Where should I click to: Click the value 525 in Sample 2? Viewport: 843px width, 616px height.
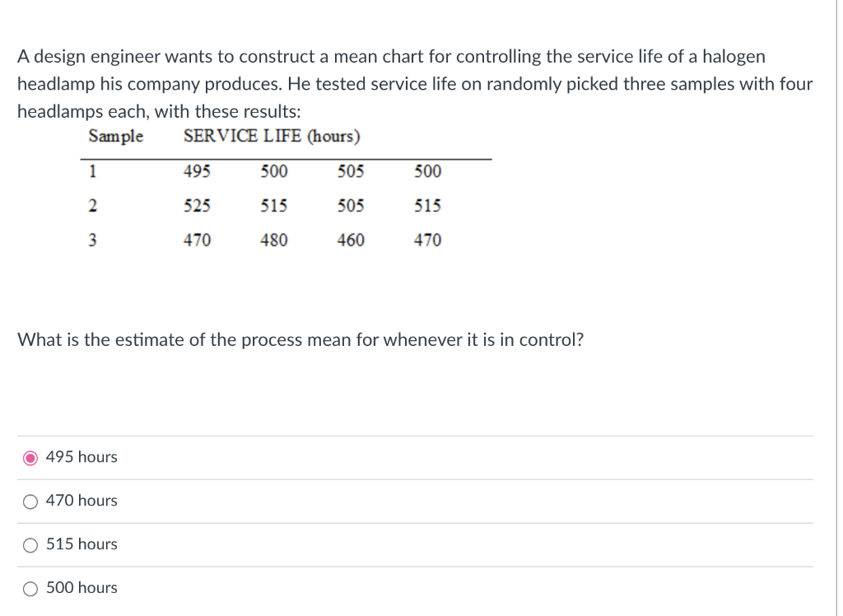[198, 206]
